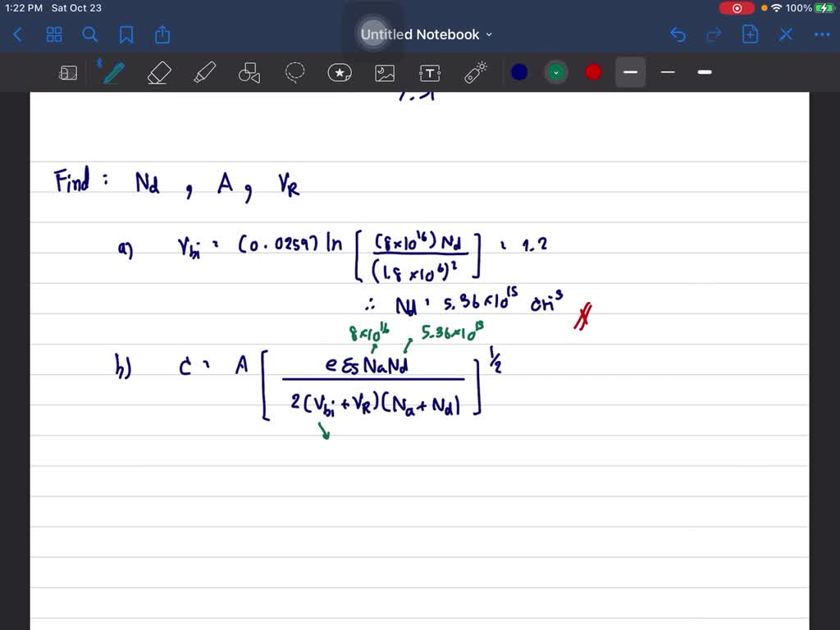Add a new page
Image resolution: width=840 pixels, height=630 pixels.
[x=750, y=34]
